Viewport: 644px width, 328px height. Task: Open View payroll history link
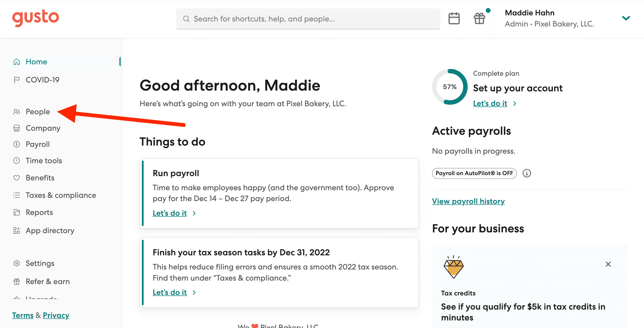(468, 201)
